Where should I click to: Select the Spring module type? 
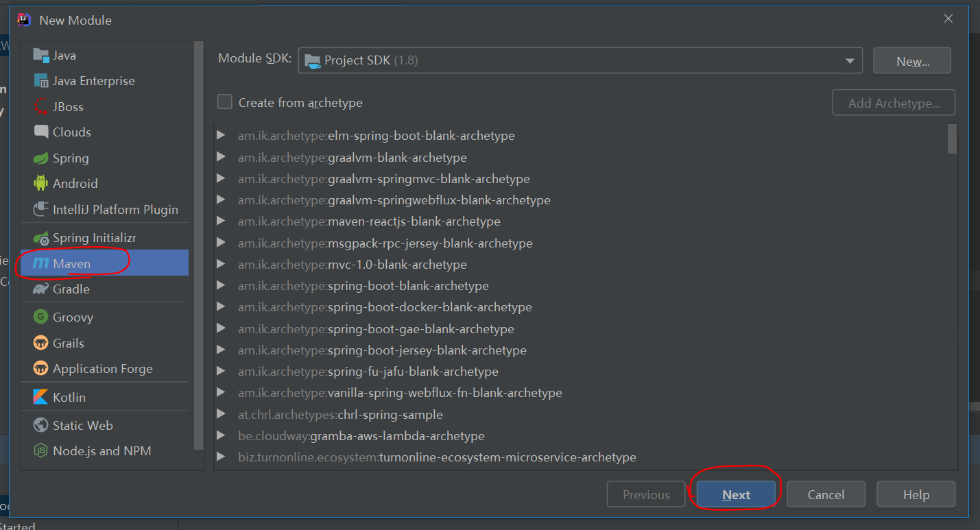point(105,158)
